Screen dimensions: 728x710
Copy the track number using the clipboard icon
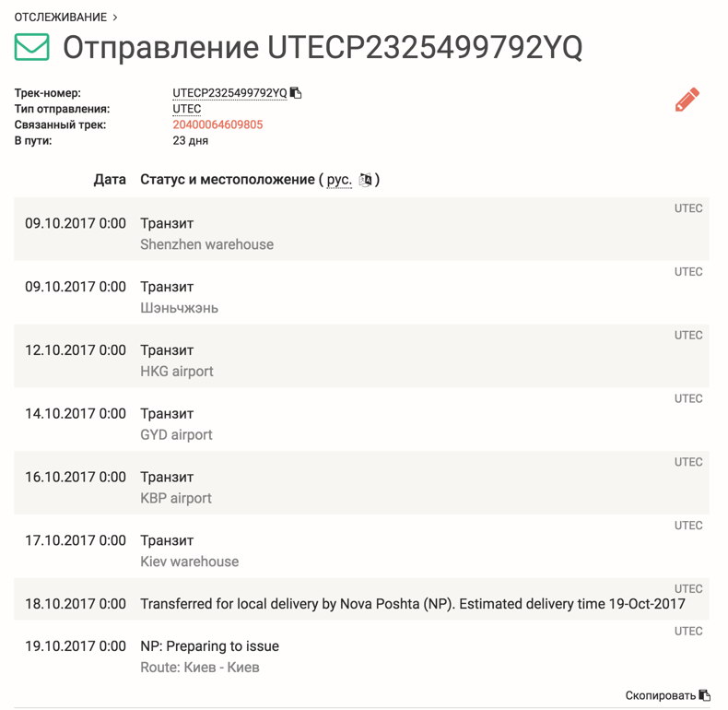pos(296,93)
